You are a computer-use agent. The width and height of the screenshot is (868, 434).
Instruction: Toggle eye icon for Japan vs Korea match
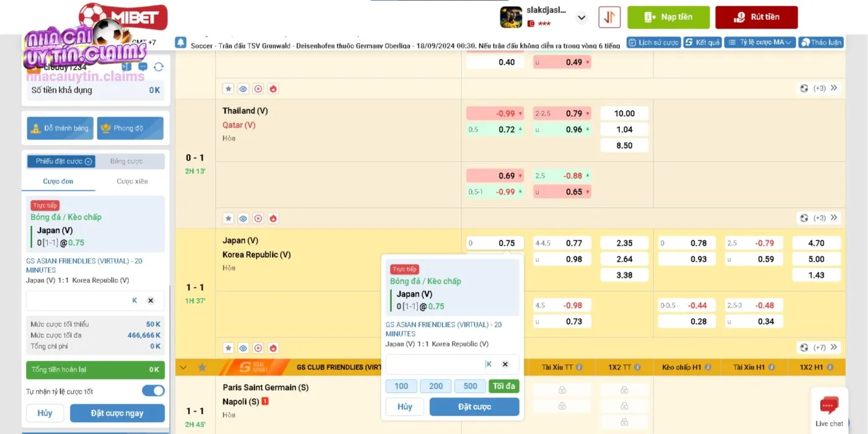click(x=243, y=348)
